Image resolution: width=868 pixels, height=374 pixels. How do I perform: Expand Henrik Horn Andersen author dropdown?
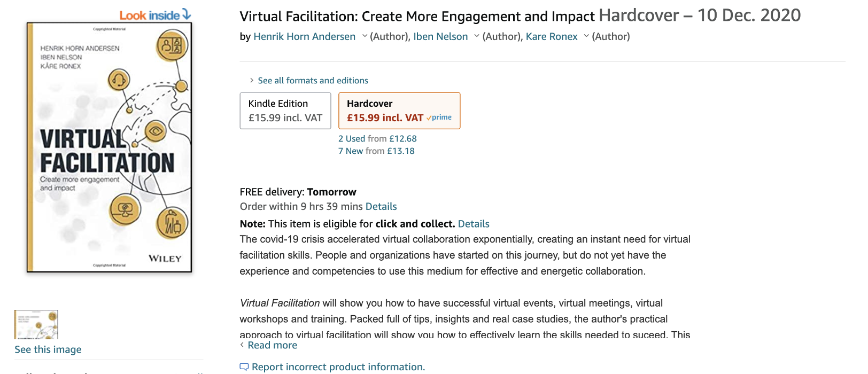click(365, 36)
